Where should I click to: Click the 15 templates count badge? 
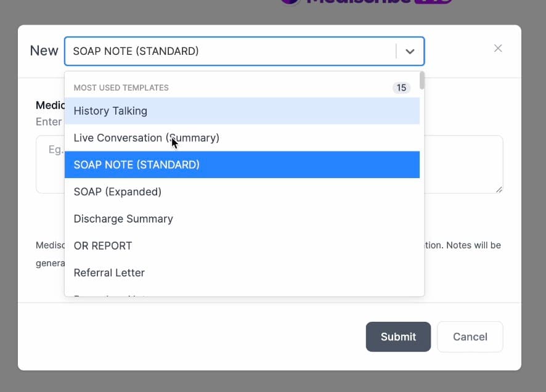[402, 88]
